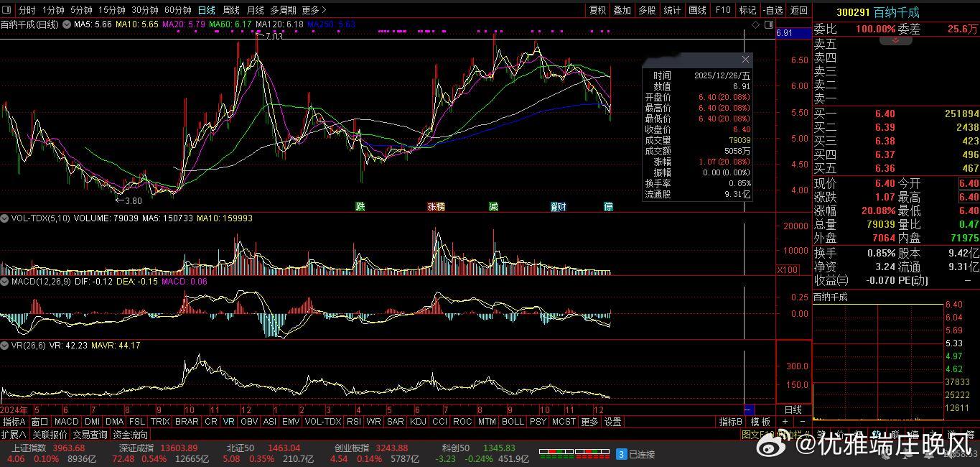
Task: Click the 停 event marker on the chart
Action: click(608, 206)
